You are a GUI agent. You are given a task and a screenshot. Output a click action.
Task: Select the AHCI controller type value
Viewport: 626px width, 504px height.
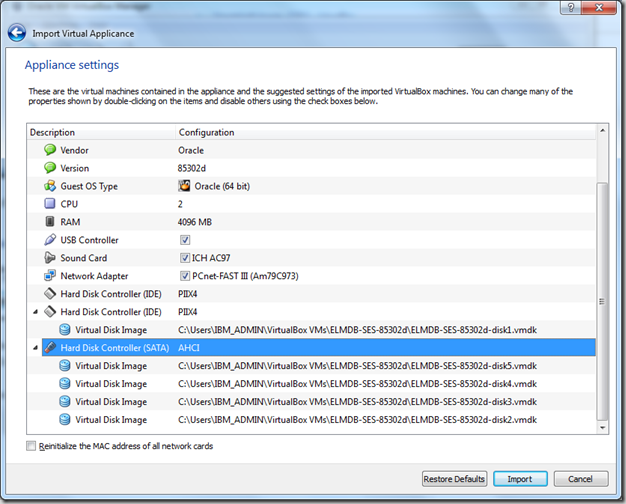189,348
